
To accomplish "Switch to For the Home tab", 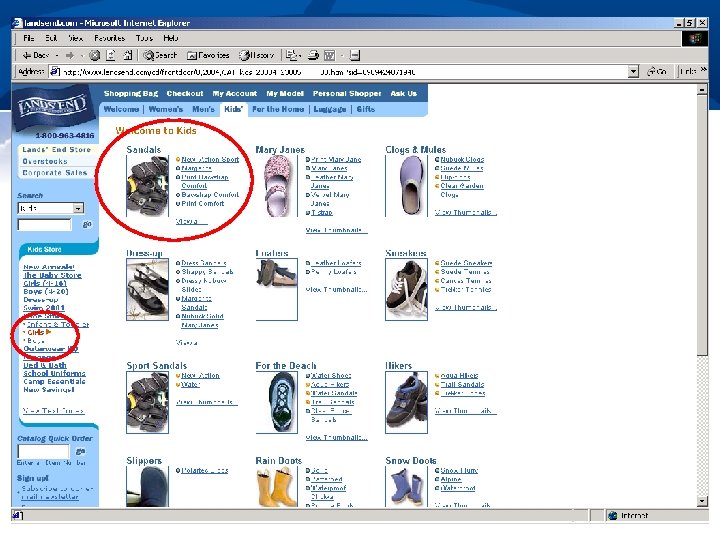I will click(x=278, y=109).
